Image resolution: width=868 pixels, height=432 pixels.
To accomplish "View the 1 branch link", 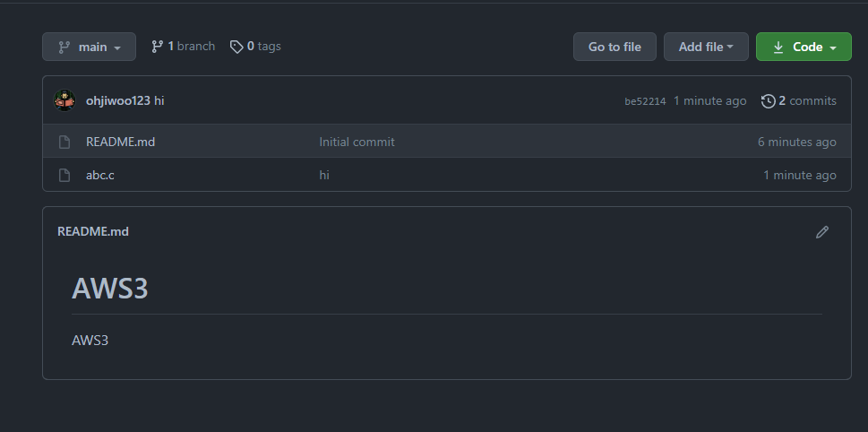I will [183, 47].
